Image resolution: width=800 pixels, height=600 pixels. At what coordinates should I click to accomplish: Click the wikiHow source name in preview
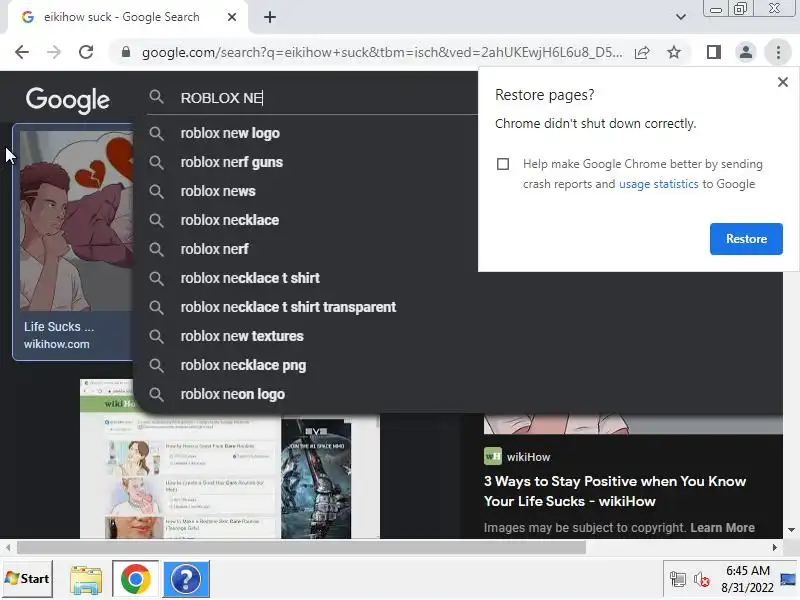click(x=529, y=457)
